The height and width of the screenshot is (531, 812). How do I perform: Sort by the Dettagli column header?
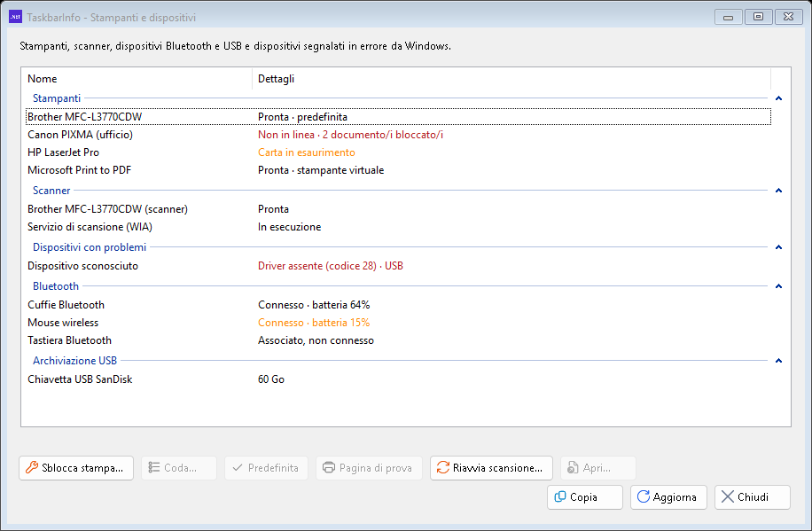(x=511, y=79)
